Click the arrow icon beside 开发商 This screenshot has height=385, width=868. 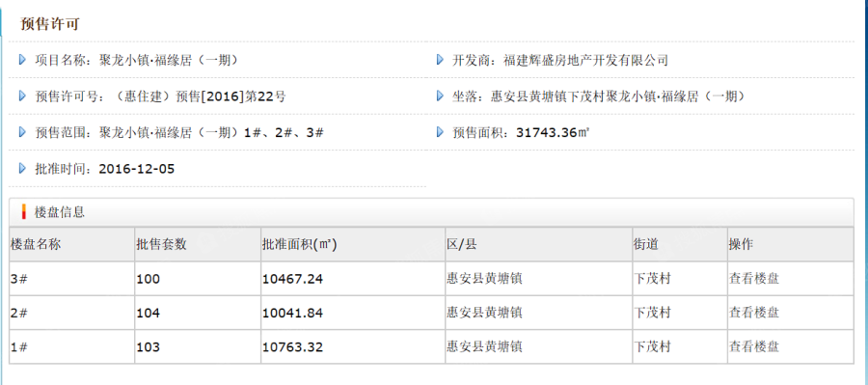[440, 59]
